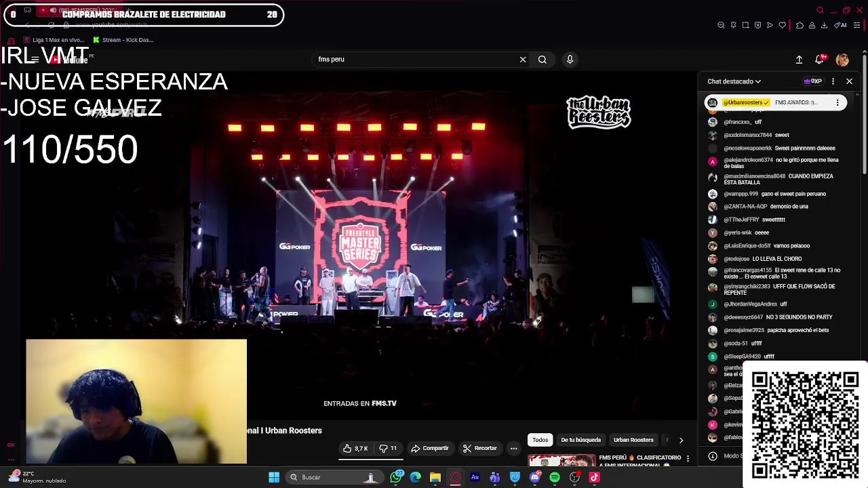Dislike the video showing 11
Screen dimensions: 868x488
[x=388, y=449]
